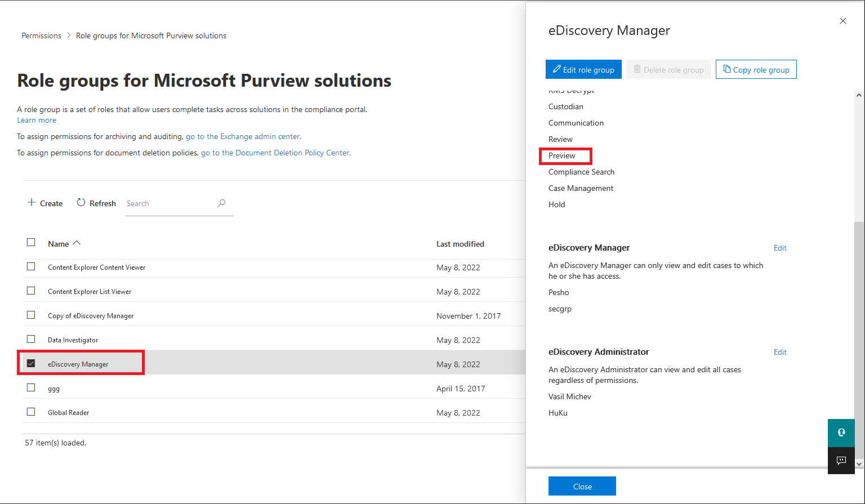Close the eDiscovery Manager panel with X
The image size is (865, 504).
[843, 21]
